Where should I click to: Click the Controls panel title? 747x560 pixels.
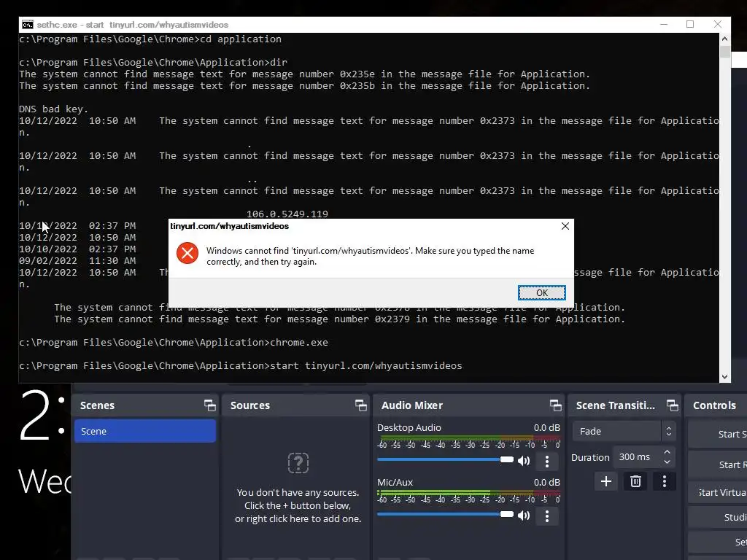pyautogui.click(x=714, y=405)
